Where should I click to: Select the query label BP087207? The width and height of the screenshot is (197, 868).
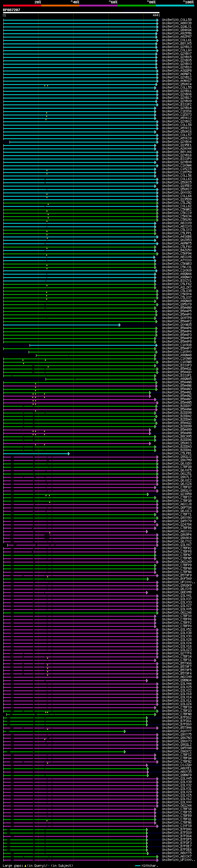(x=11, y=10)
